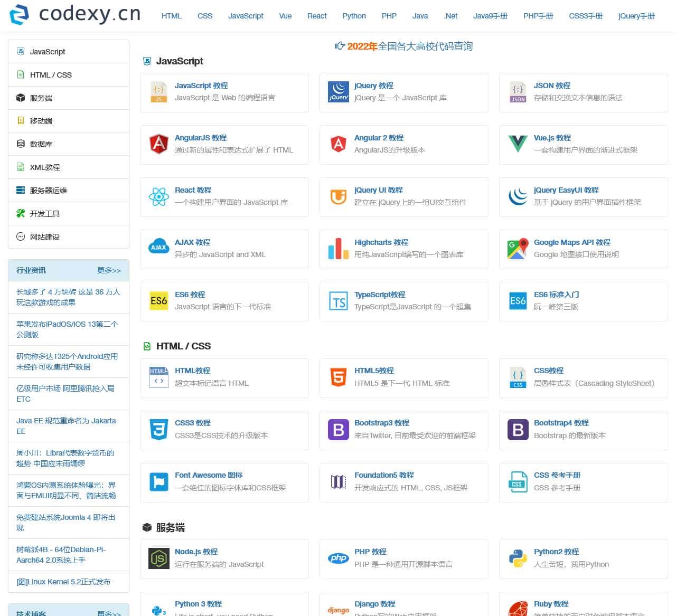The width and height of the screenshot is (676, 616).
Task: Go to Java in the top navigation
Action: [x=420, y=16]
